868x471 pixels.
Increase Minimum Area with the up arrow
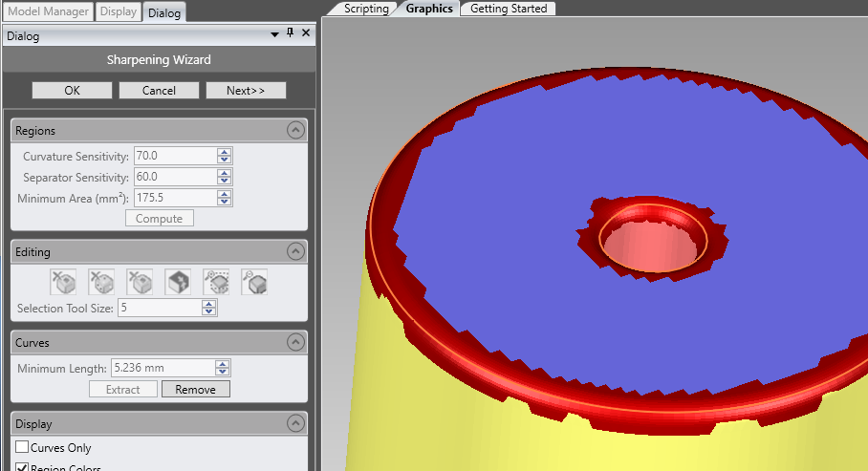pos(225,194)
